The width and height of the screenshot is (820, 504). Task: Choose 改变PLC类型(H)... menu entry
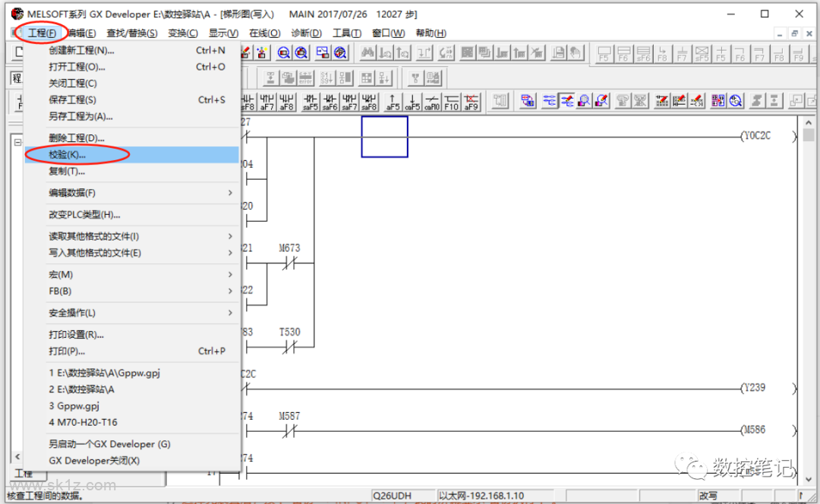(x=132, y=215)
